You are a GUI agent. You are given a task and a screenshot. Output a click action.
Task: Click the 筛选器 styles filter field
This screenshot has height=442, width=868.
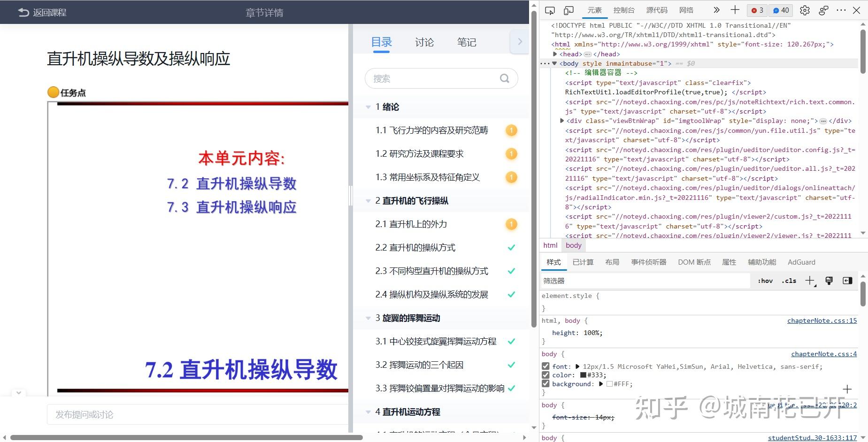[x=645, y=281]
